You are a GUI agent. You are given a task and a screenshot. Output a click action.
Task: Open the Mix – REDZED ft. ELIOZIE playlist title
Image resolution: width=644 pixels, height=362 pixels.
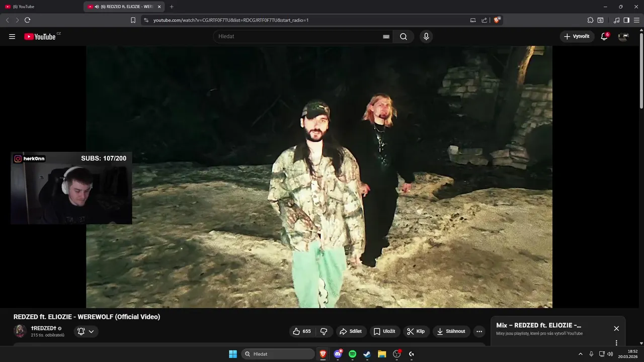pos(538,325)
